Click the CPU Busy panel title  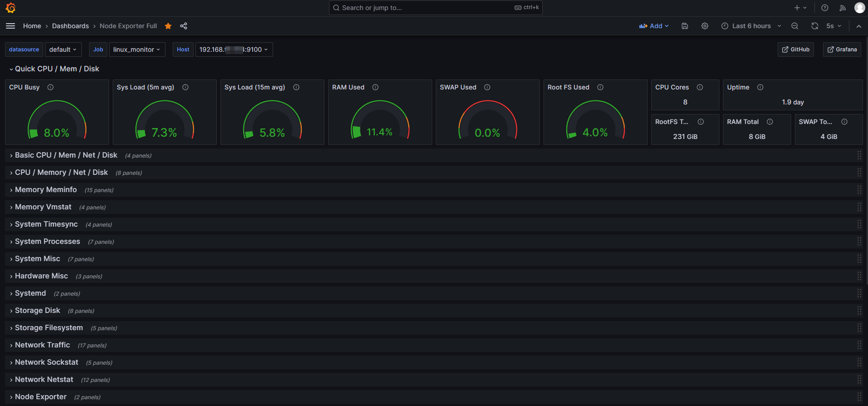(x=25, y=87)
